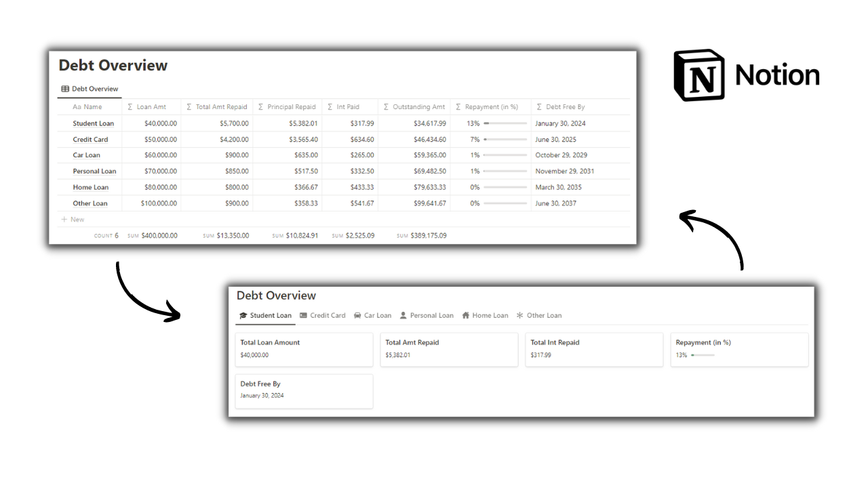Click the Student Loan graduation cap icon

coord(243,315)
